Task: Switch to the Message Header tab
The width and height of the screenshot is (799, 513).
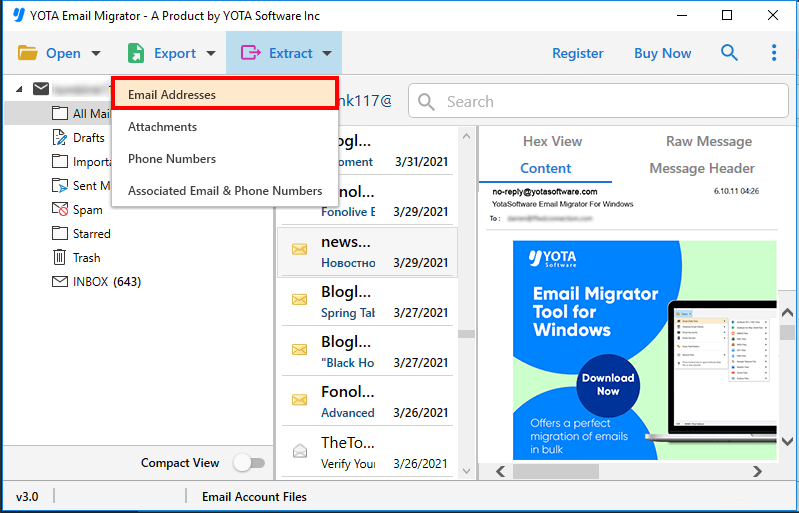Action: tap(702, 169)
